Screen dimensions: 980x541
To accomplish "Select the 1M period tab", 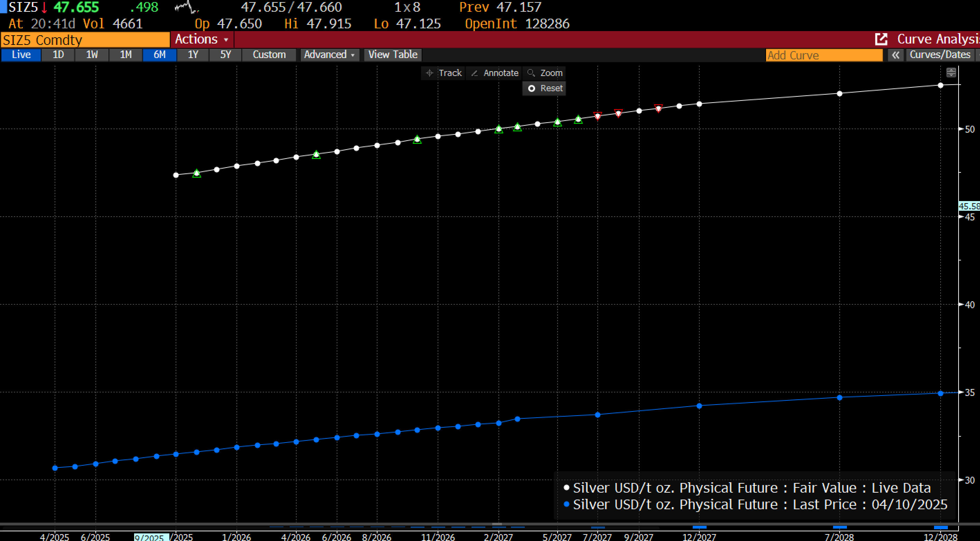I will click(x=125, y=55).
